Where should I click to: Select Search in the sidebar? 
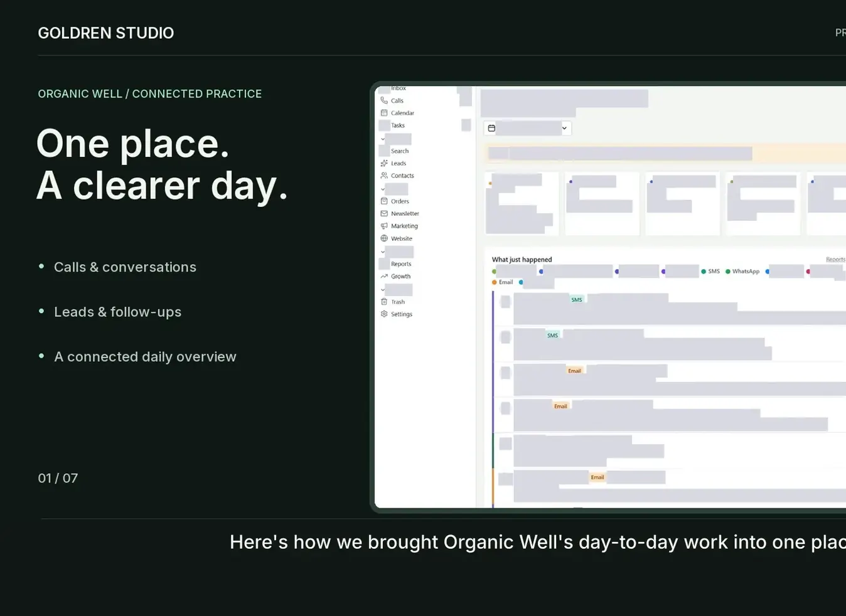[400, 151]
